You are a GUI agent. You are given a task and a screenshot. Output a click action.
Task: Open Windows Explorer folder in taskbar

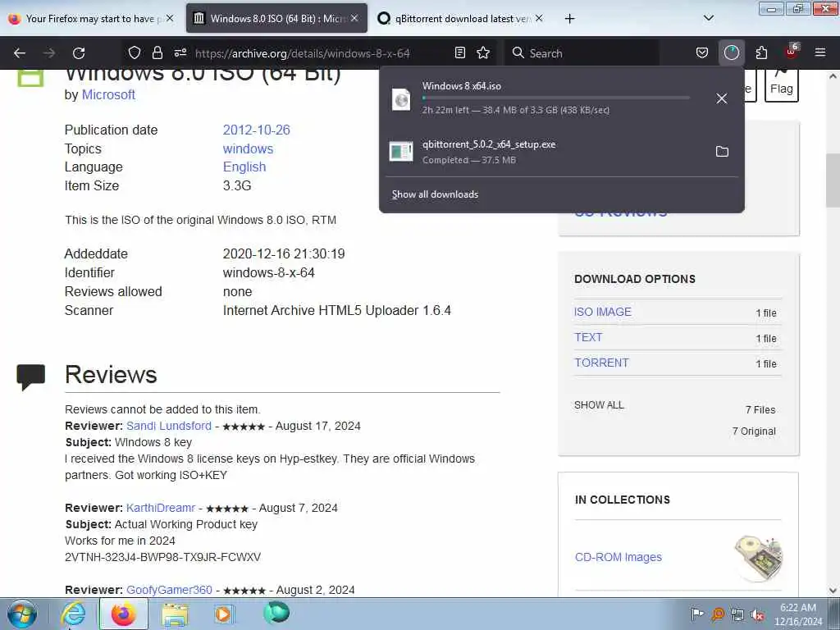click(x=175, y=614)
